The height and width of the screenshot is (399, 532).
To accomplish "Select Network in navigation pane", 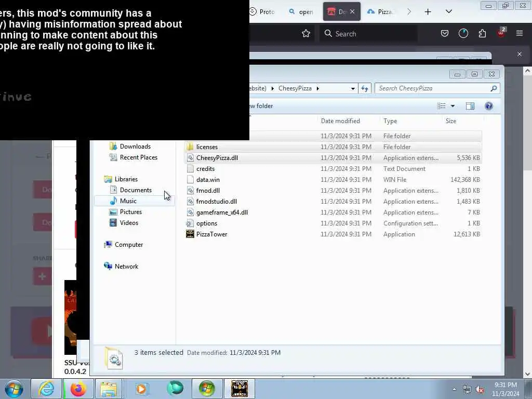I will [x=121, y=267].
